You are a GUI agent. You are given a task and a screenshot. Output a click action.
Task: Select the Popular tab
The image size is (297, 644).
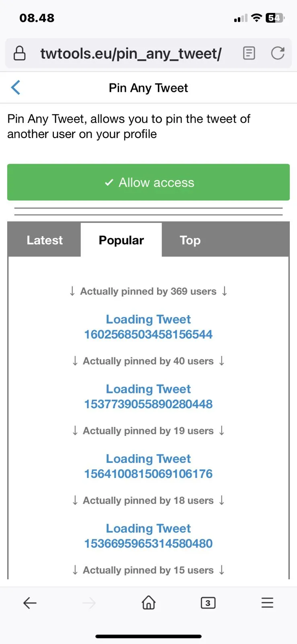click(121, 240)
